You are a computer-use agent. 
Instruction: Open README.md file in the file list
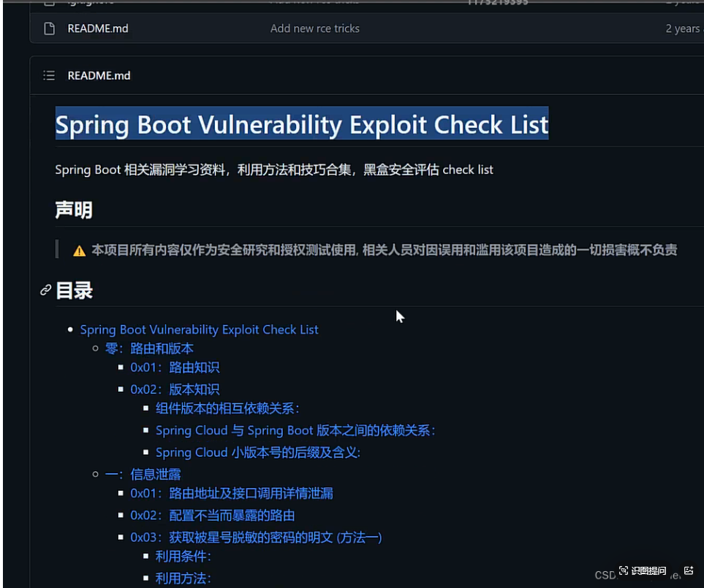pos(98,28)
